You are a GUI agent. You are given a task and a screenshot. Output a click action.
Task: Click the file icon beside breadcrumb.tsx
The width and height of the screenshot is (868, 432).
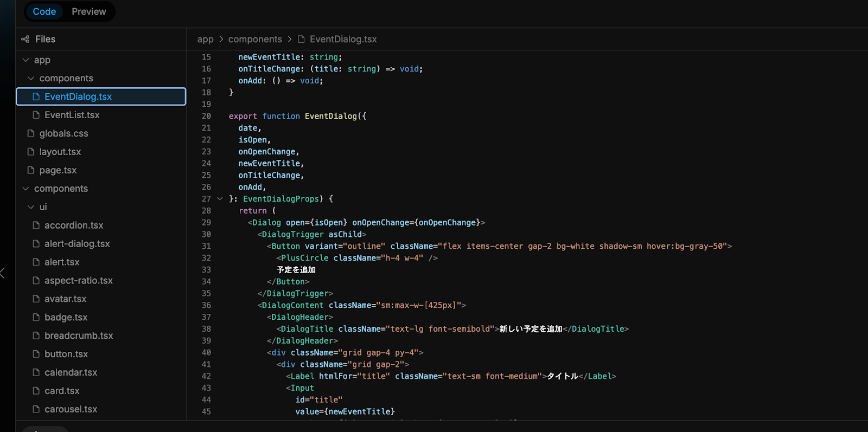tap(36, 336)
